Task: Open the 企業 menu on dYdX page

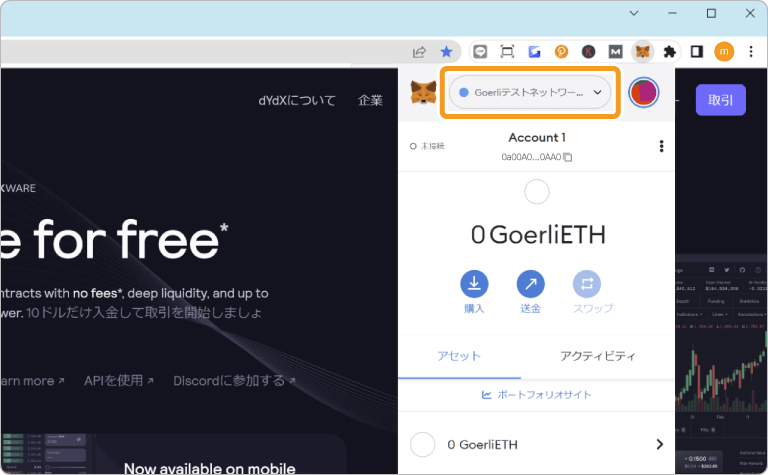Action: point(370,100)
